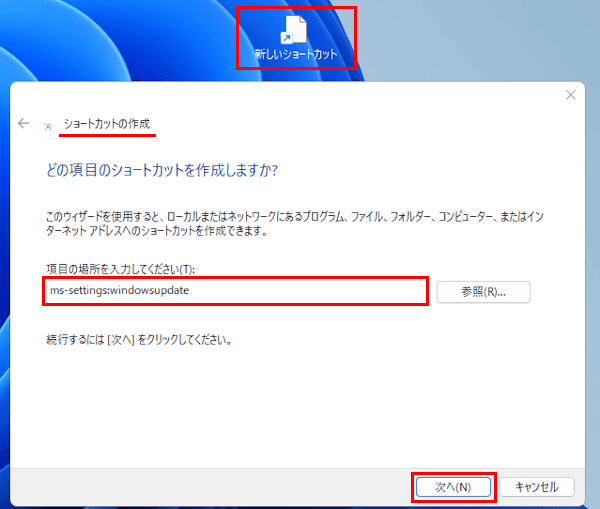Cancel the wizard with キャンセル
The image size is (600, 509).
(x=537, y=487)
